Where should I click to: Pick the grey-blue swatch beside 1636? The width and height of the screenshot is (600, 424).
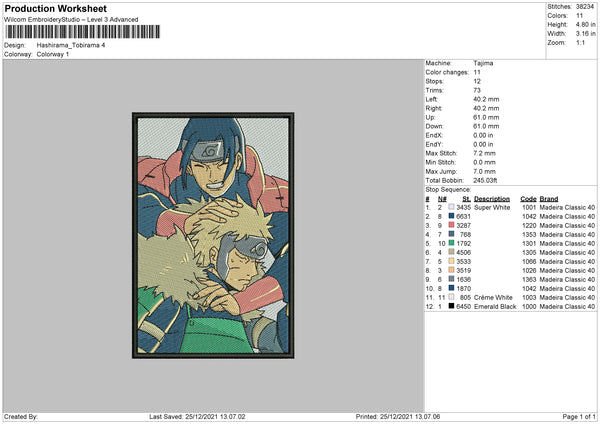[451, 279]
